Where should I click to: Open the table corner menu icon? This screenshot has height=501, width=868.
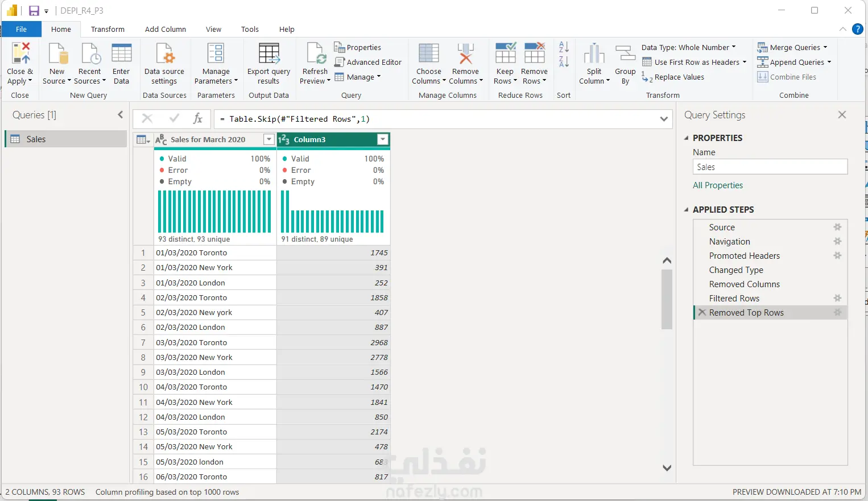point(143,139)
